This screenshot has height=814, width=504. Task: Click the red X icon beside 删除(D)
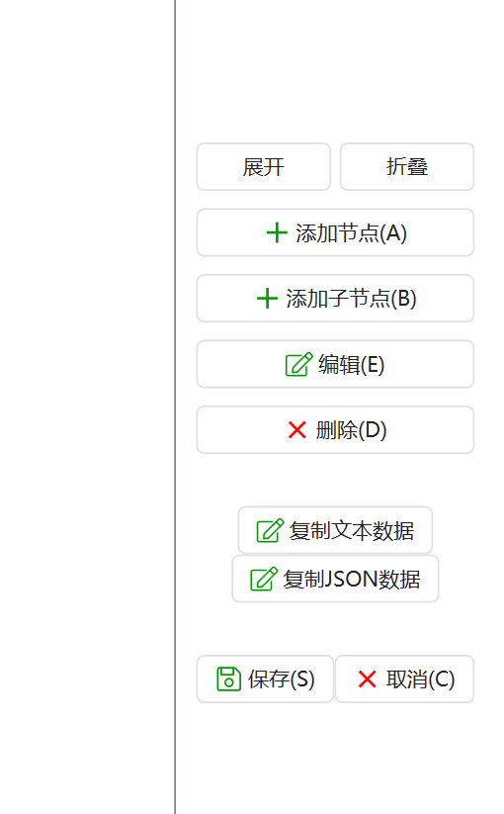pyautogui.click(x=297, y=430)
